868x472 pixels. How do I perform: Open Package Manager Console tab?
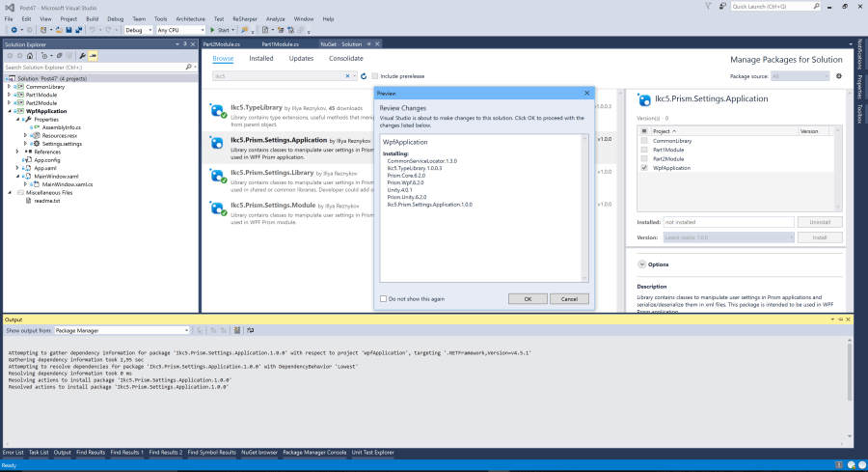point(314,453)
